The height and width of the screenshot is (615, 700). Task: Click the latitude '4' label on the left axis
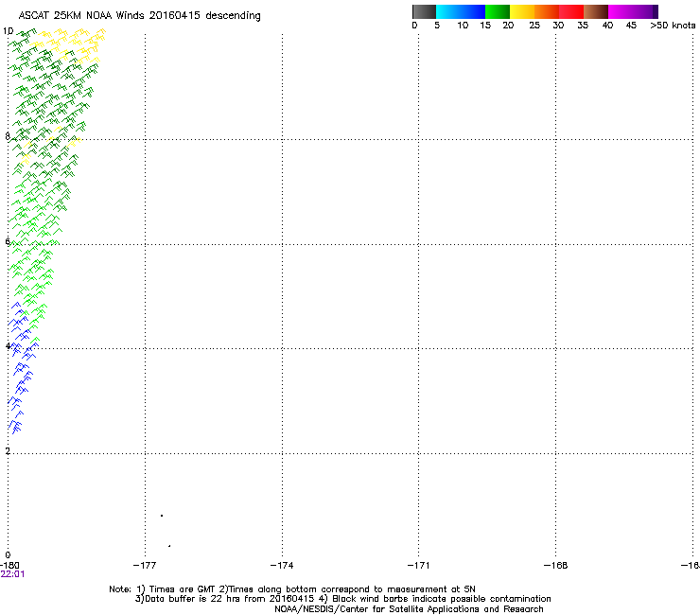8,346
